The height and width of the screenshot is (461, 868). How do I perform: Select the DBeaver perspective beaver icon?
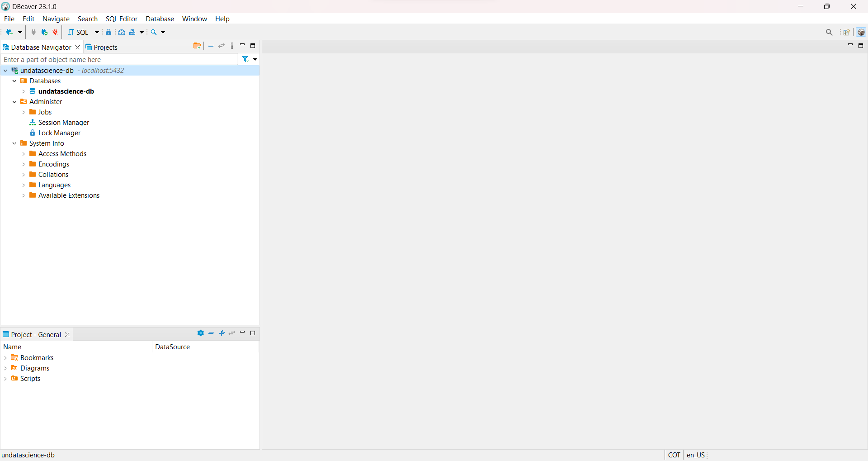point(861,32)
